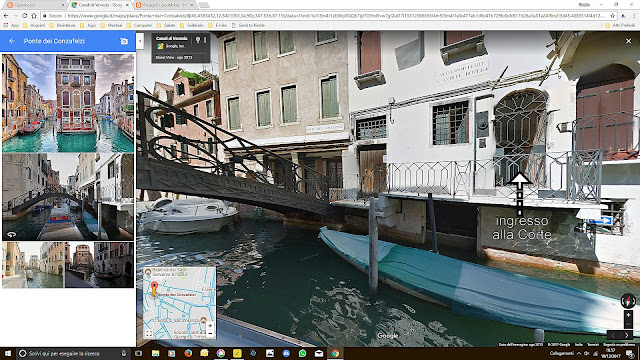Collapse the side photo panel

pos(140,41)
